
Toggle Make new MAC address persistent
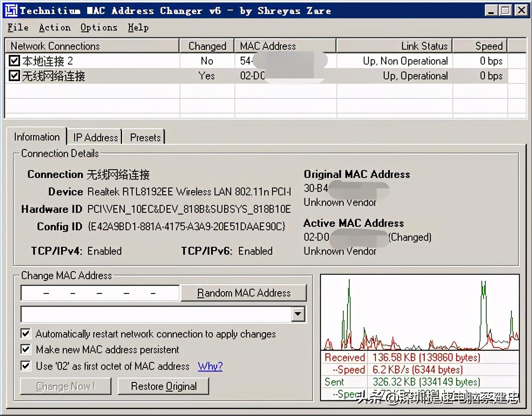coord(26,350)
